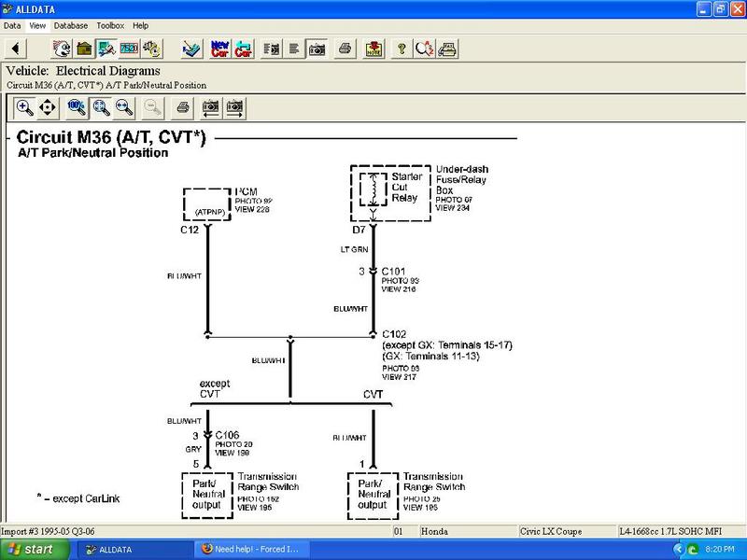
Task: Open the Database menu
Action: 71,25
